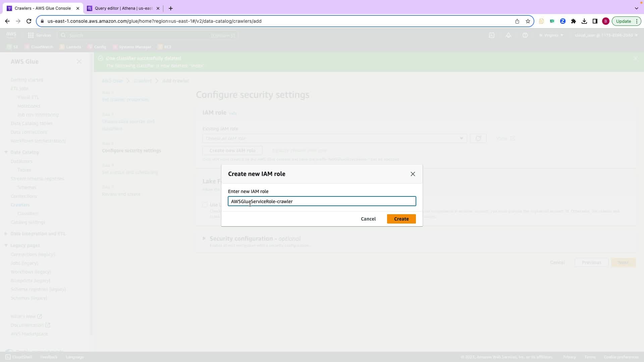Switch to Athena Query editor tab
This screenshot has height=362, width=644.
(123, 8)
